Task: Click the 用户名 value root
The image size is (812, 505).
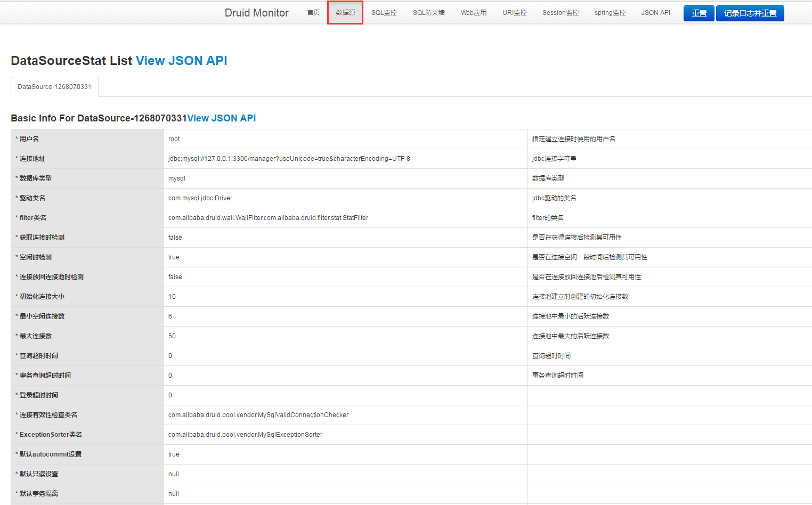Action: [174, 139]
